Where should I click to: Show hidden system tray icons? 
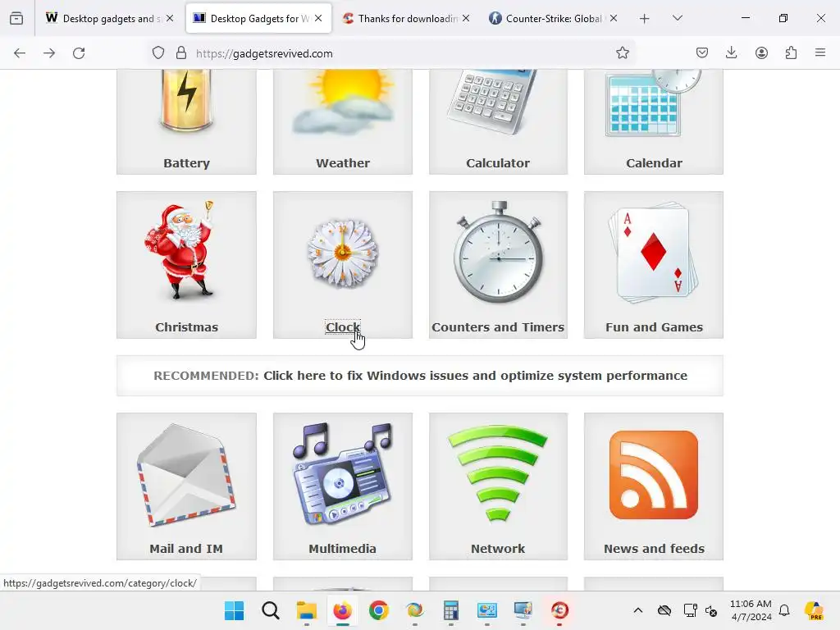coord(637,610)
